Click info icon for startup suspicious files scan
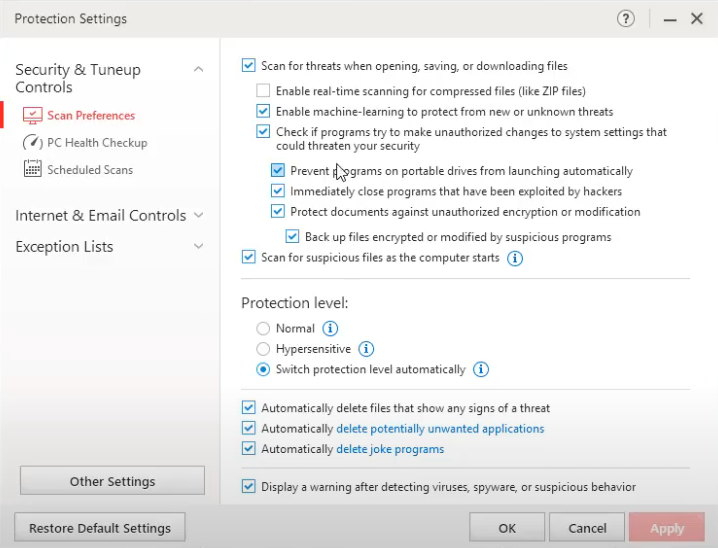 pyautogui.click(x=515, y=258)
